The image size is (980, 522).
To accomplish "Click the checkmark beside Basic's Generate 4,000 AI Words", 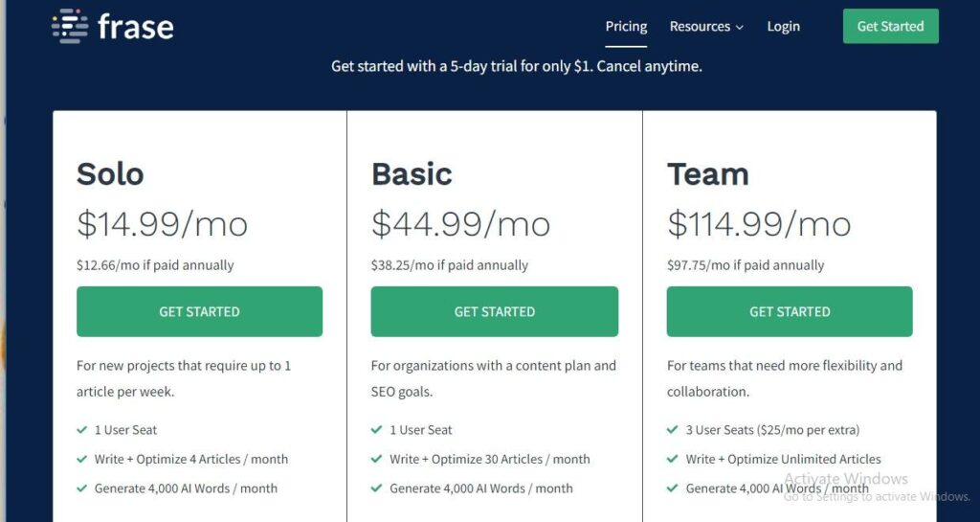I will point(377,488).
